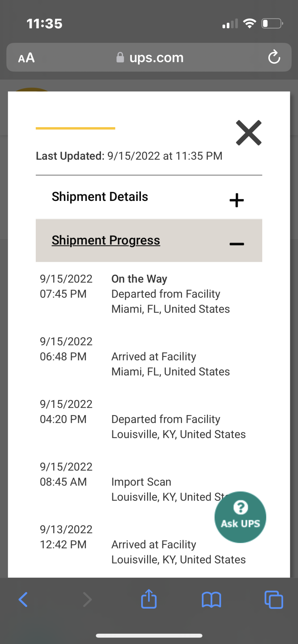The width and height of the screenshot is (298, 644).
Task: Close the tracking details popup with the X
Action: [x=248, y=133]
